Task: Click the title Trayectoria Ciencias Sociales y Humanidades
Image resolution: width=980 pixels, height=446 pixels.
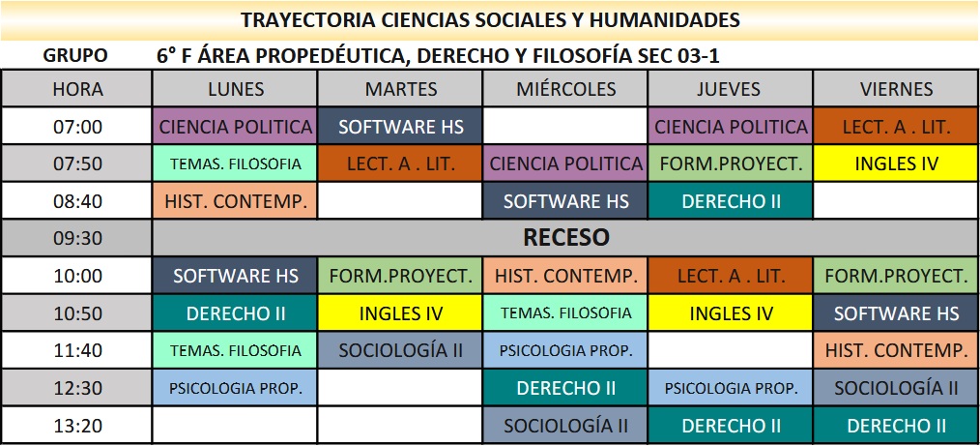Action: point(490,19)
